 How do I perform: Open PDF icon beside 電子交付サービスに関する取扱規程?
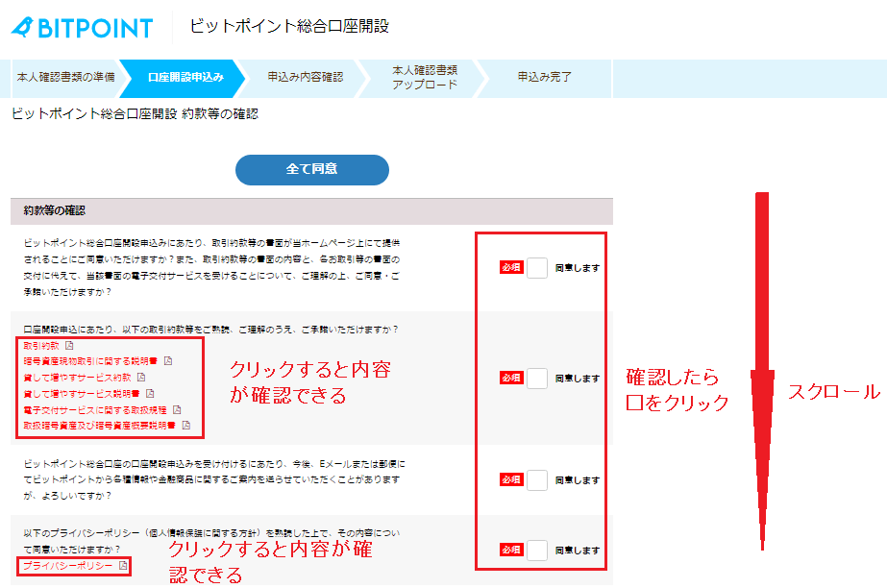click(177, 409)
